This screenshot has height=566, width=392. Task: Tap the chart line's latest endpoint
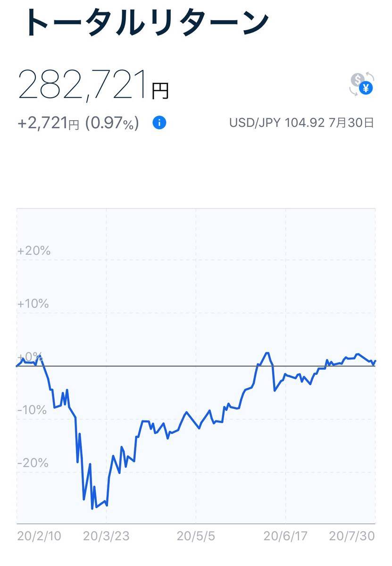pyautogui.click(x=375, y=361)
